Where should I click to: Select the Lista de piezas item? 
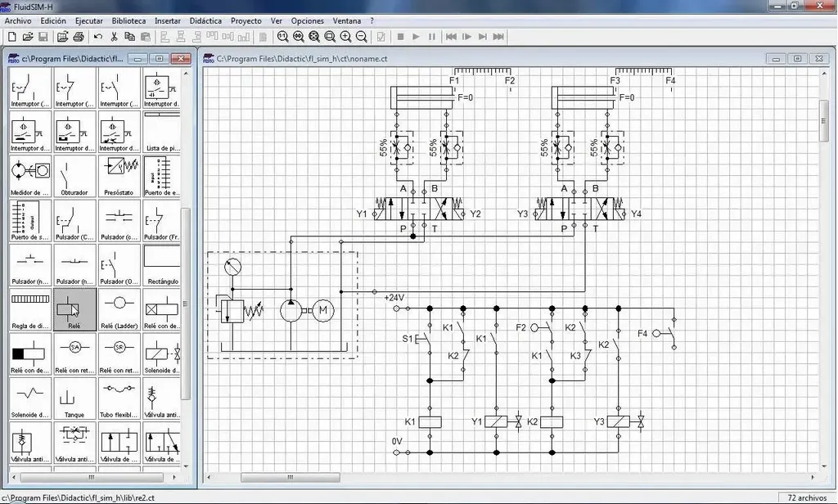[x=163, y=132]
